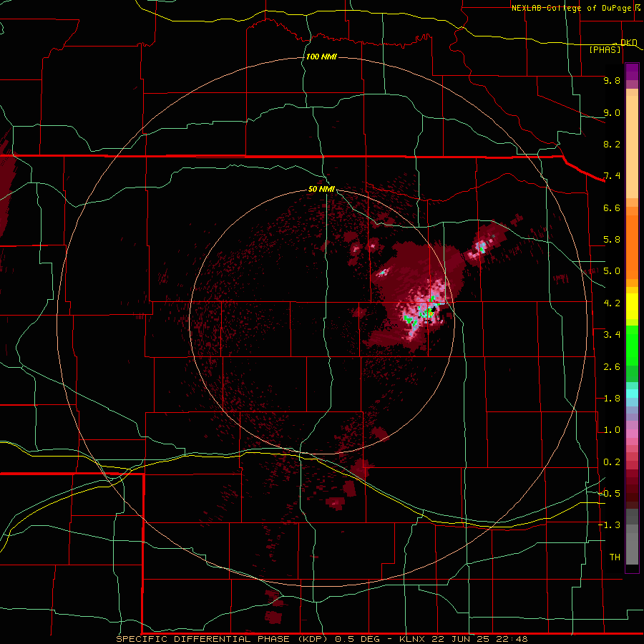Pick the bright green color bar segment
Screen dimensions: 644x644
tap(632, 345)
